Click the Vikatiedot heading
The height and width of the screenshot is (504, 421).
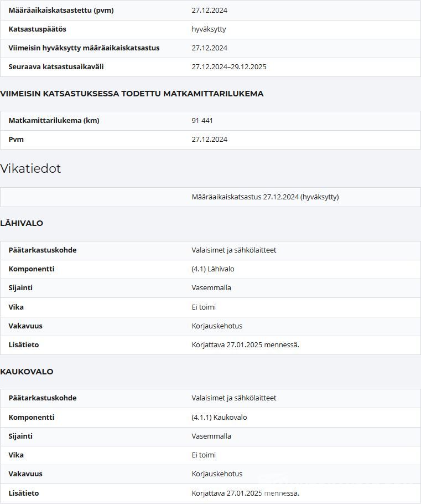(30, 168)
